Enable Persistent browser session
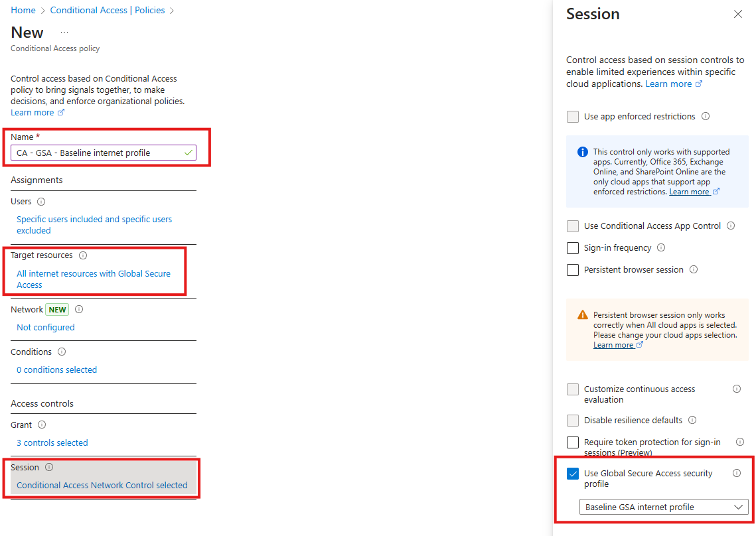Viewport: 756px width, 536px height. pyautogui.click(x=573, y=269)
